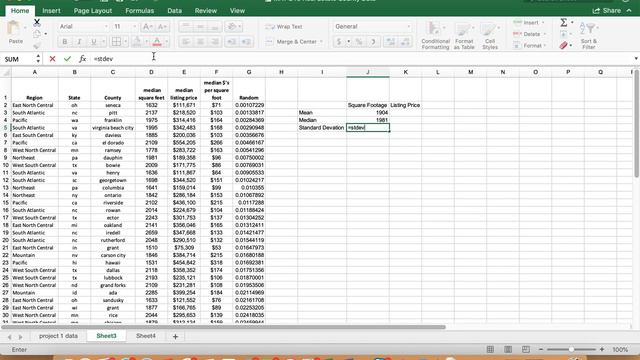Decrease font size with smaller A icon
The height and width of the screenshot is (360, 640).
point(162,27)
